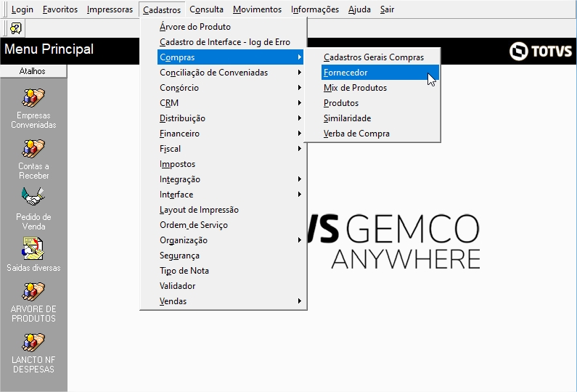Select Layout de Impressão menu entry

tap(230, 210)
